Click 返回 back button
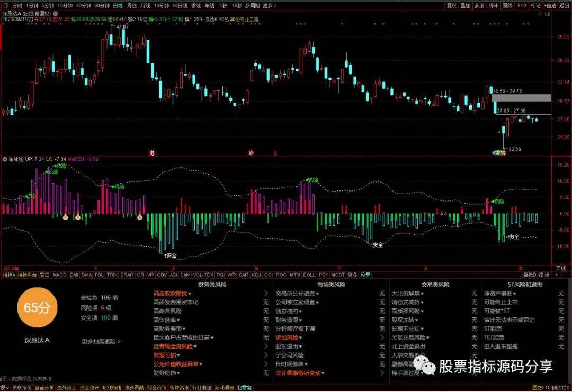The width and height of the screenshot is (572, 392). tap(565, 5)
